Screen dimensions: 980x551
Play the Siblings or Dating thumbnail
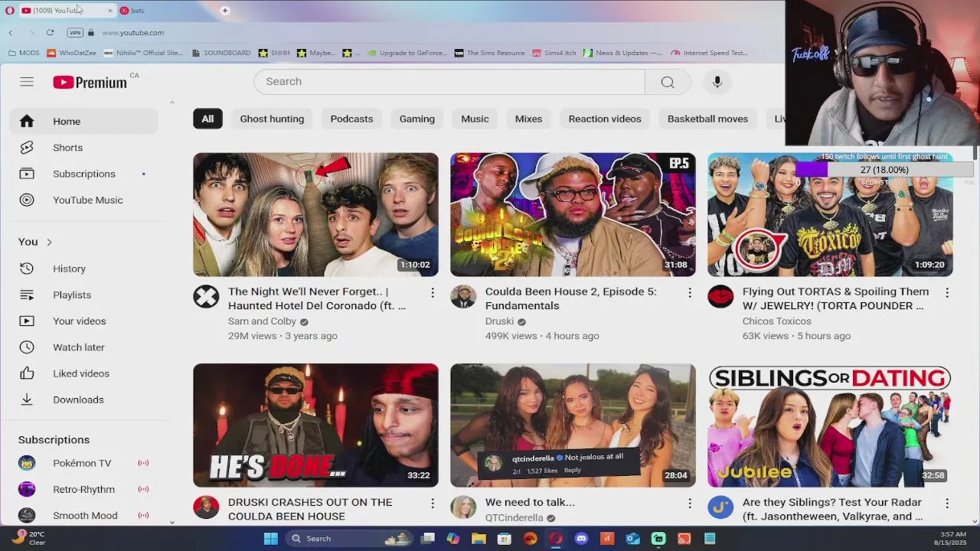point(830,425)
